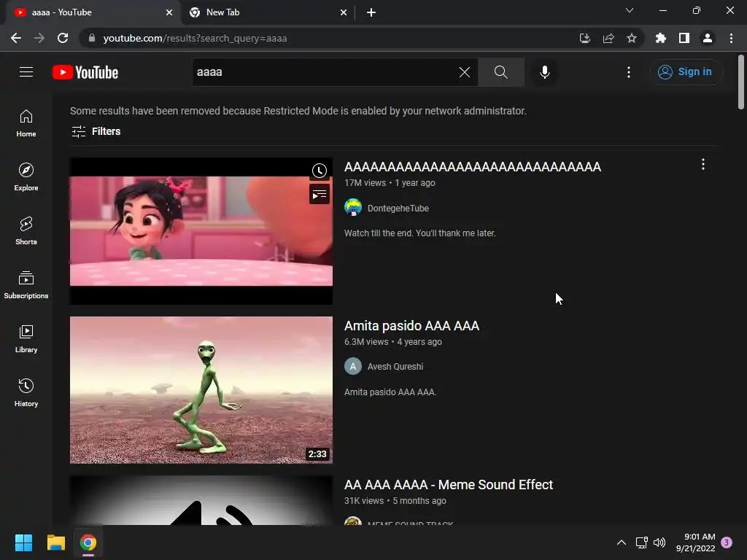The image size is (747, 560).
Task: Open the Vanellope video thumbnail
Action: [x=201, y=231]
